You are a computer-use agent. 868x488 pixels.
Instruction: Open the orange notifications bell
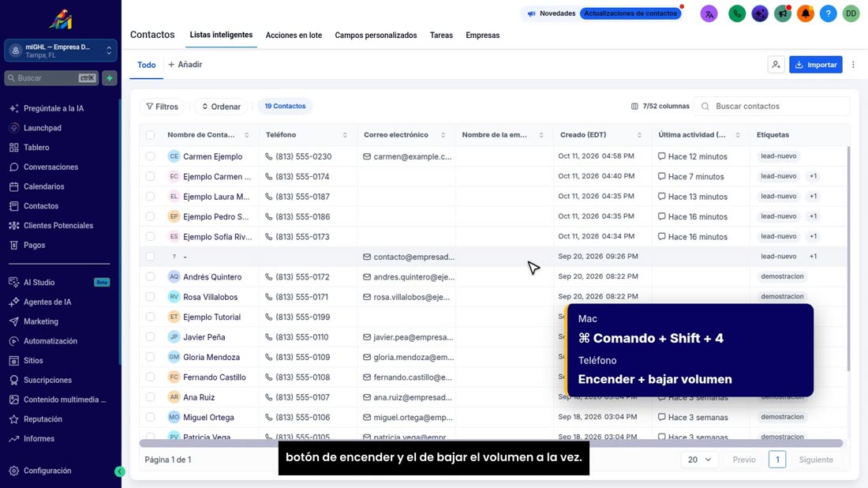coord(806,14)
